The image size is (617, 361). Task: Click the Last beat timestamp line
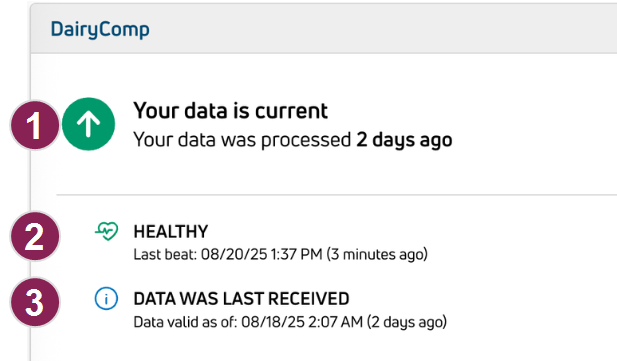click(x=281, y=254)
